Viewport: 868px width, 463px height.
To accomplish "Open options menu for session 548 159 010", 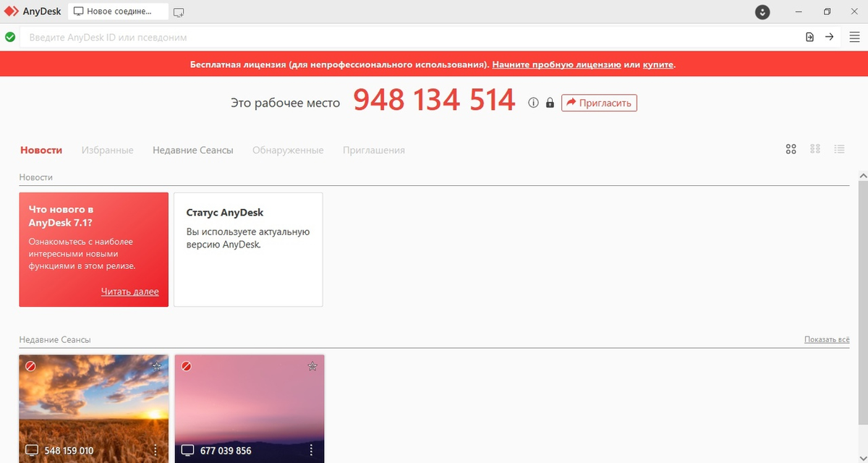I will [x=156, y=450].
